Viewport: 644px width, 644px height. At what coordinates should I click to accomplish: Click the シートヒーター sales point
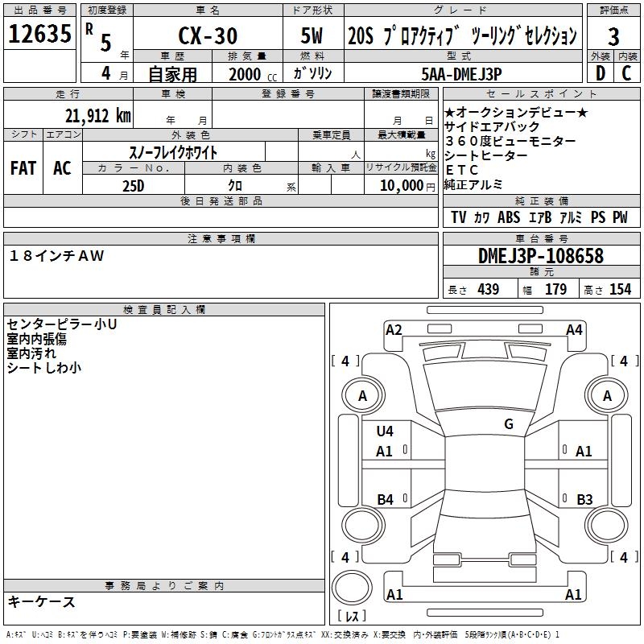pos(486,155)
